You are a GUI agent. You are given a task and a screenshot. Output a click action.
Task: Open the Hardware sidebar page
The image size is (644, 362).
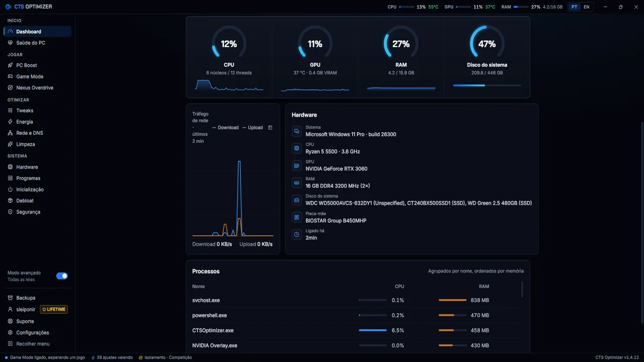pyautogui.click(x=38, y=167)
